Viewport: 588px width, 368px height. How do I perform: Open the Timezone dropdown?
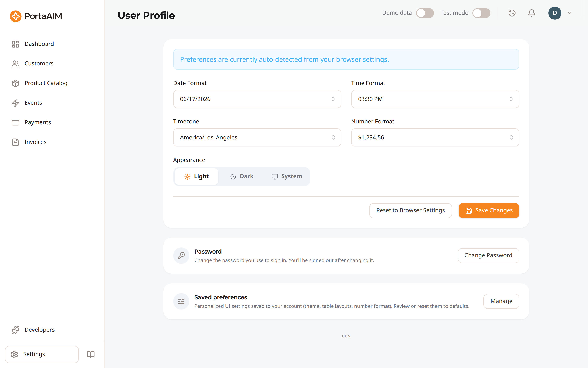(257, 138)
